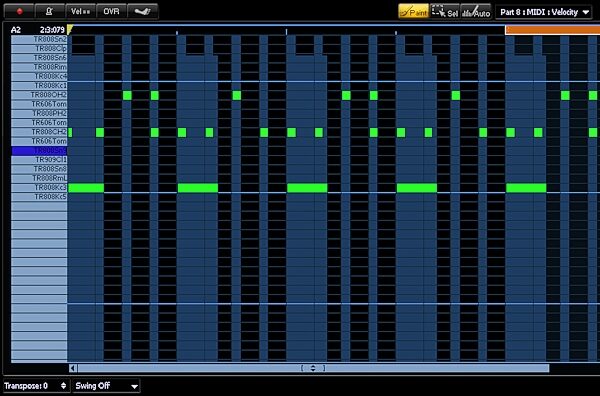
Task: Toggle the metronome icon button
Action: click(x=49, y=11)
